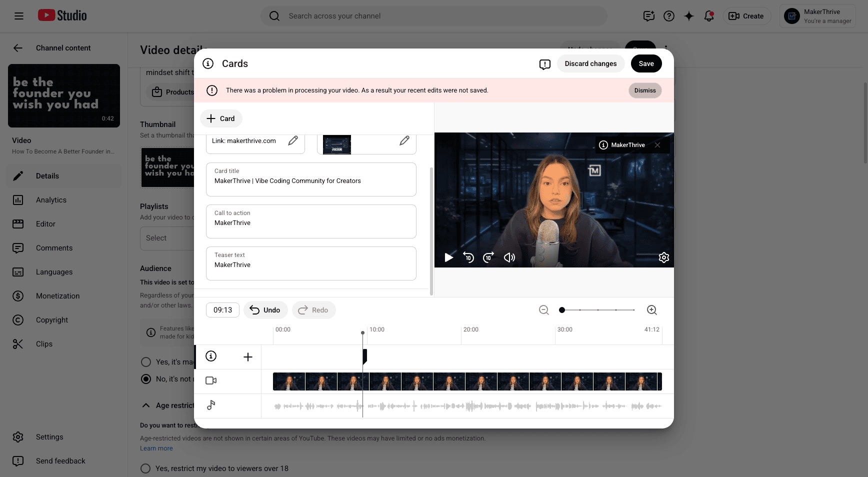Close the MakerThrive card teaser in the preview
The image size is (868, 477).
click(657, 145)
